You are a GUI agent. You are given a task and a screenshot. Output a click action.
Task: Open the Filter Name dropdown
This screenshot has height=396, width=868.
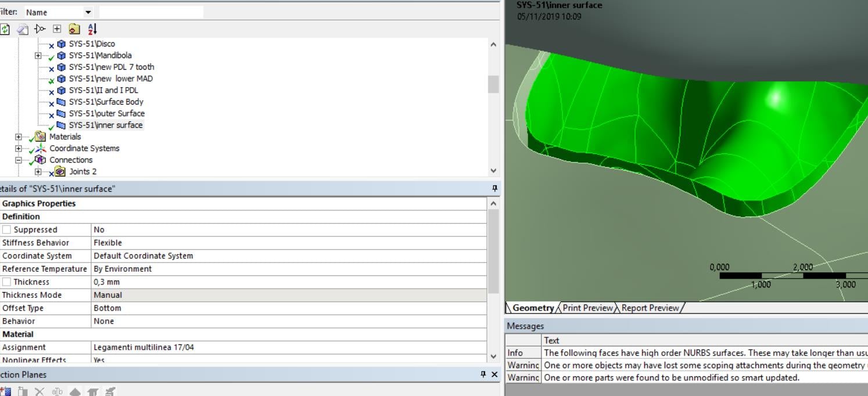click(x=88, y=12)
